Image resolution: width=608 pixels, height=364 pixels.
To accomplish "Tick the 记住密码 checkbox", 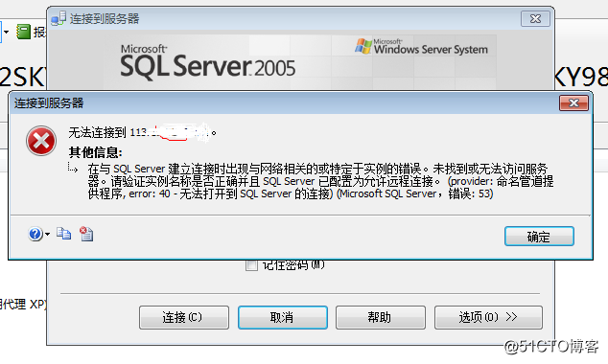I will (251, 265).
